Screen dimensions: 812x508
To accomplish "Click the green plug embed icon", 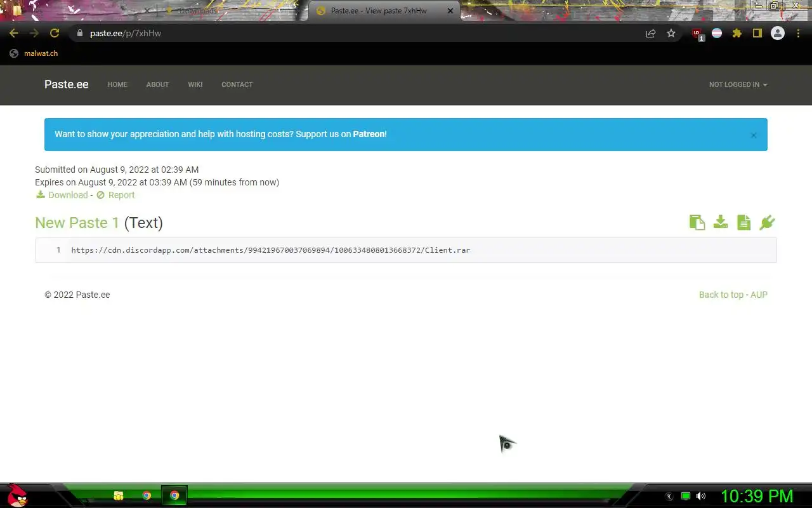I will click(x=767, y=222).
